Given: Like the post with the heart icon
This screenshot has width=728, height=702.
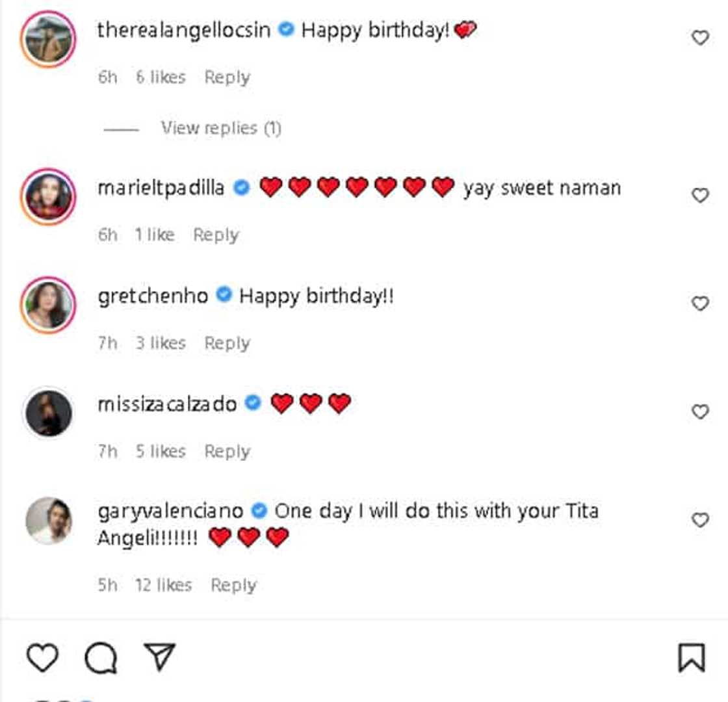Looking at the screenshot, I should coord(42,658).
